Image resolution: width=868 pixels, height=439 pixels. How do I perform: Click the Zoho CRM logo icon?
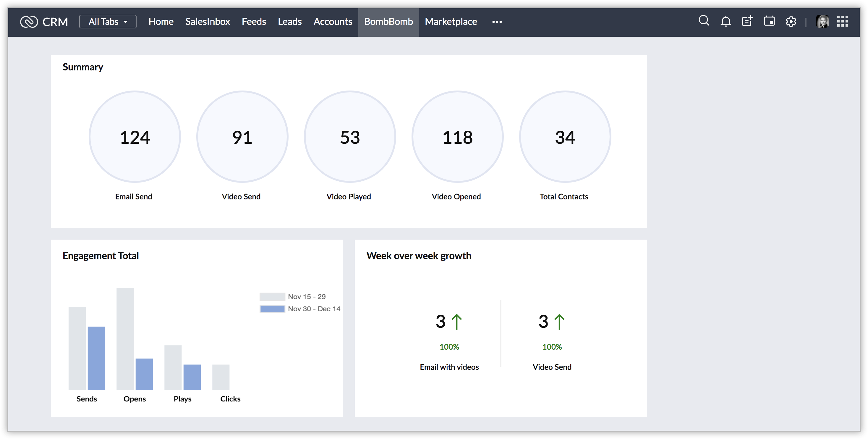point(29,22)
